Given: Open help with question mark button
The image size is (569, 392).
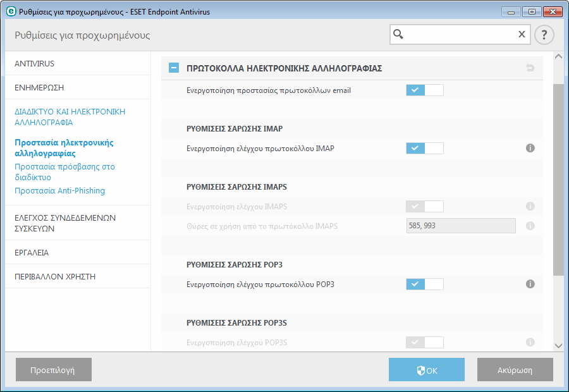Looking at the screenshot, I should coord(544,35).
